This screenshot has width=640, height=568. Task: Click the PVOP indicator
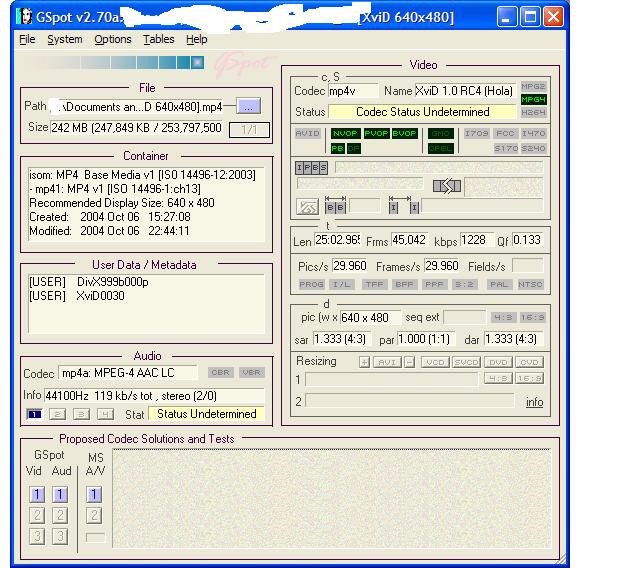coord(376,133)
